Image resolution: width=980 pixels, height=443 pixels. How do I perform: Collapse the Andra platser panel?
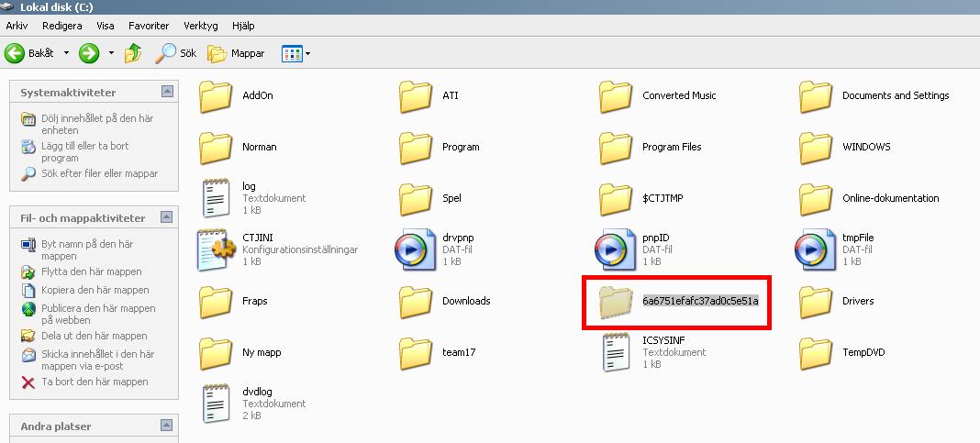click(167, 425)
